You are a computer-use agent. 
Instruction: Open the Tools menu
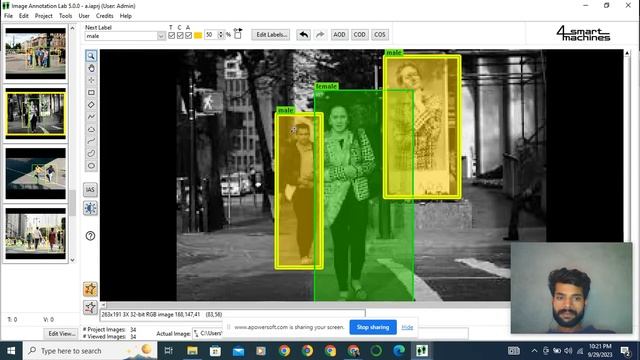click(65, 16)
